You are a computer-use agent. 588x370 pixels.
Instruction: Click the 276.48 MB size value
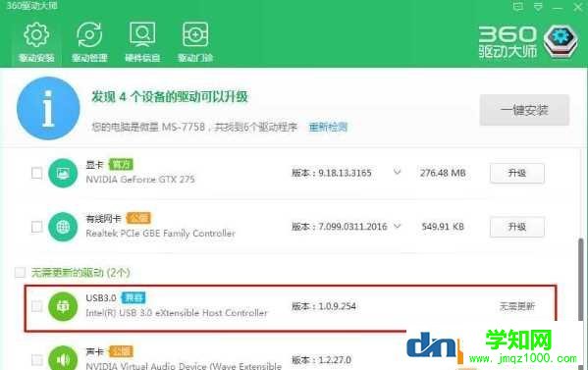[x=443, y=173]
